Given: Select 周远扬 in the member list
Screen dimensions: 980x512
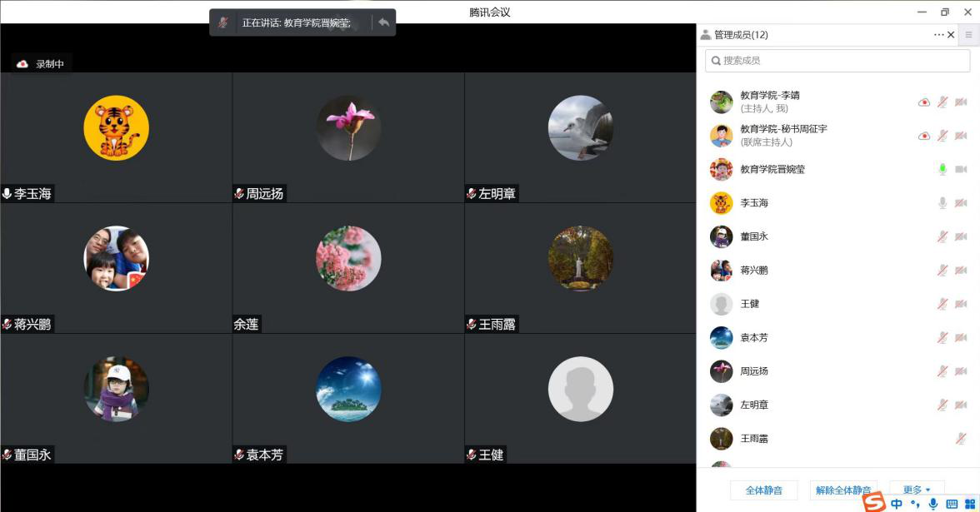Looking at the screenshot, I should tap(754, 371).
